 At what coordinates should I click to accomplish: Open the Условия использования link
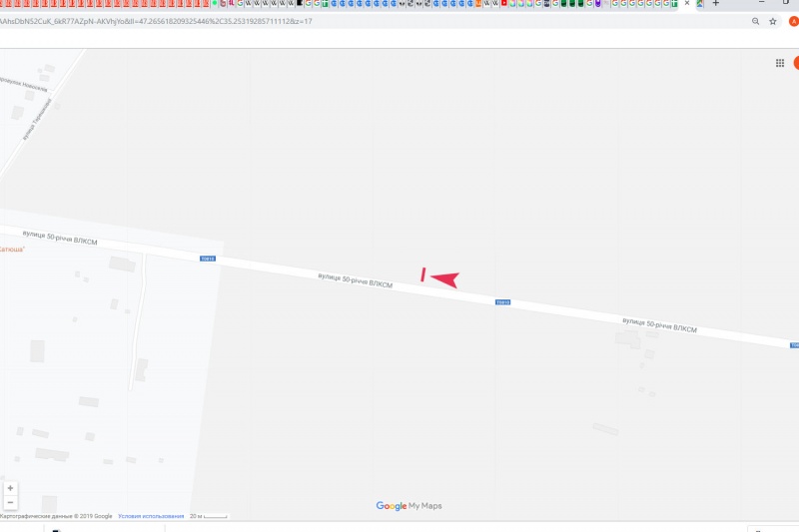(x=151, y=516)
